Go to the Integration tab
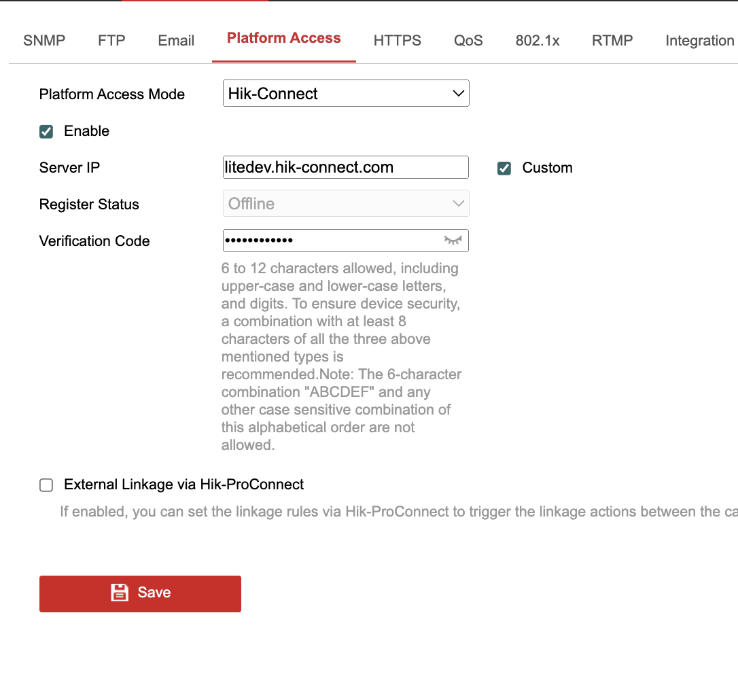 (699, 41)
